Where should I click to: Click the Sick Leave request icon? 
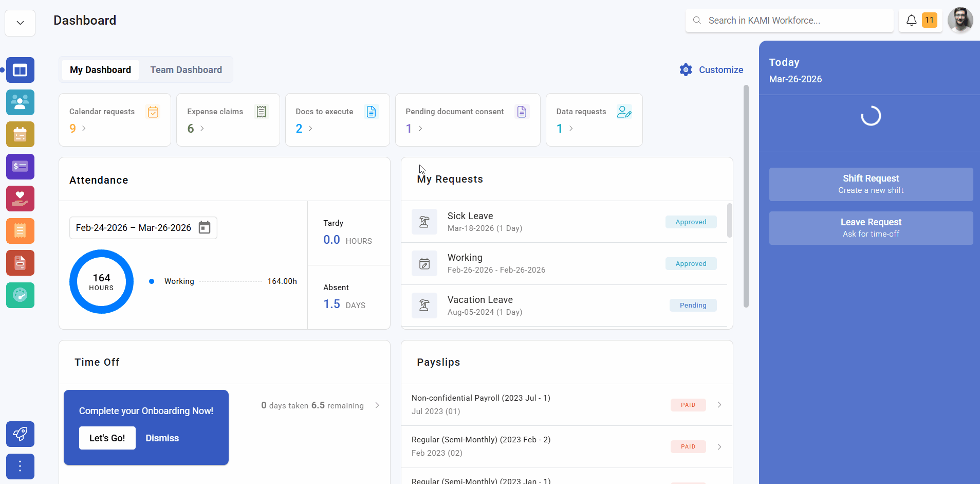pyautogui.click(x=424, y=222)
